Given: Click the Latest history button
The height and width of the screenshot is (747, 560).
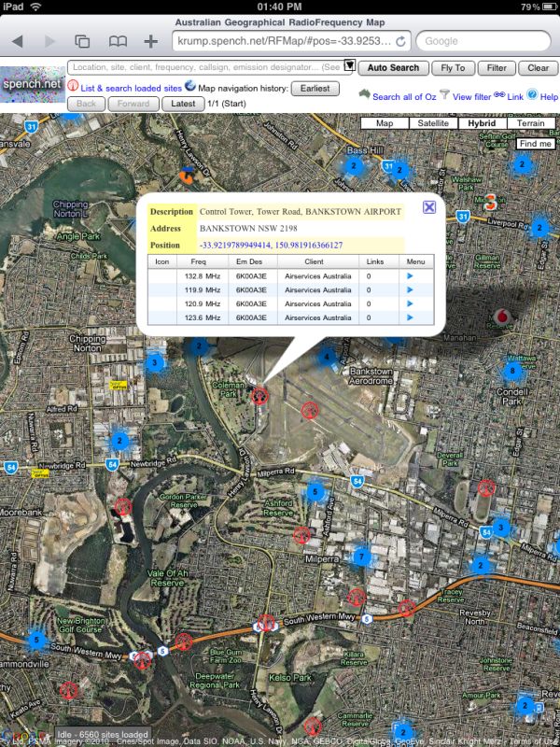Looking at the screenshot, I should [x=183, y=104].
